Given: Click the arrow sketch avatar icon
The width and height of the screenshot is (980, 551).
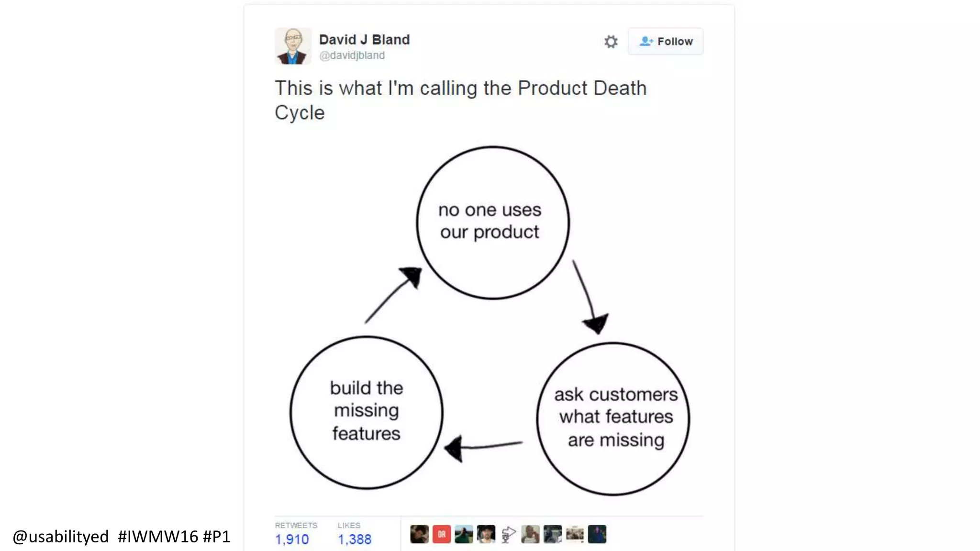Looking at the screenshot, I should tap(508, 534).
